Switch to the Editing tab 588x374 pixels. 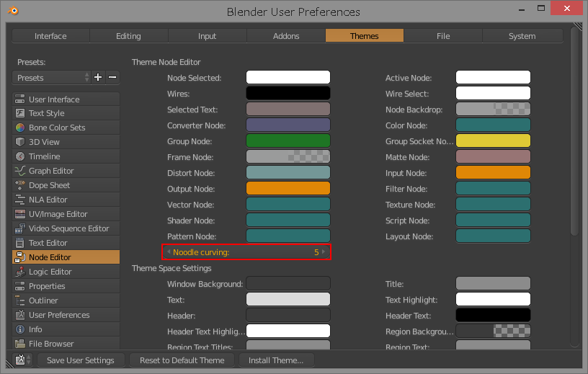[x=128, y=36]
